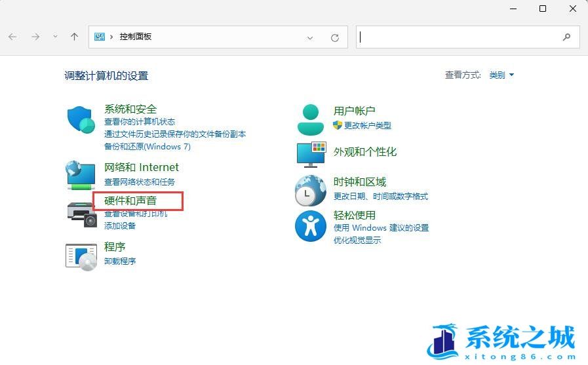Click 添加设备 link
Viewport: 588px width, 365px height.
(x=120, y=226)
